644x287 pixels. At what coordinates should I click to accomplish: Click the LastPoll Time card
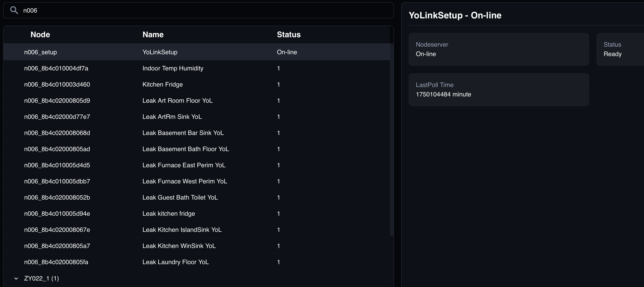click(499, 90)
